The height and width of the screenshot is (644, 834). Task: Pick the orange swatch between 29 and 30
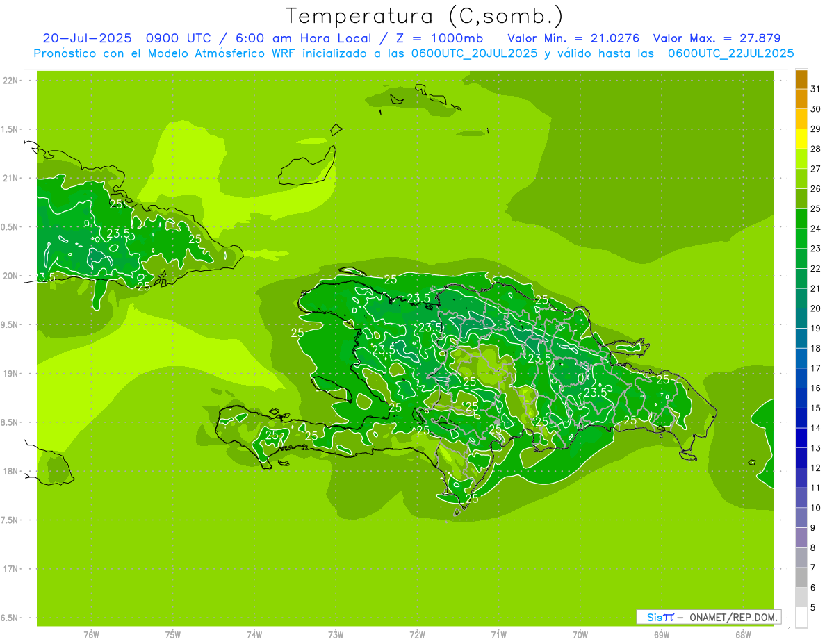point(801,119)
